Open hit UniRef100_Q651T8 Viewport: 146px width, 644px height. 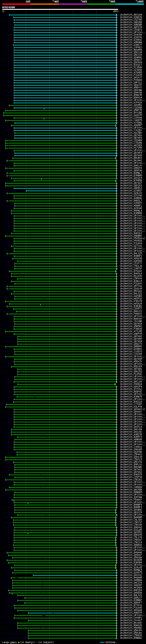point(131,27)
